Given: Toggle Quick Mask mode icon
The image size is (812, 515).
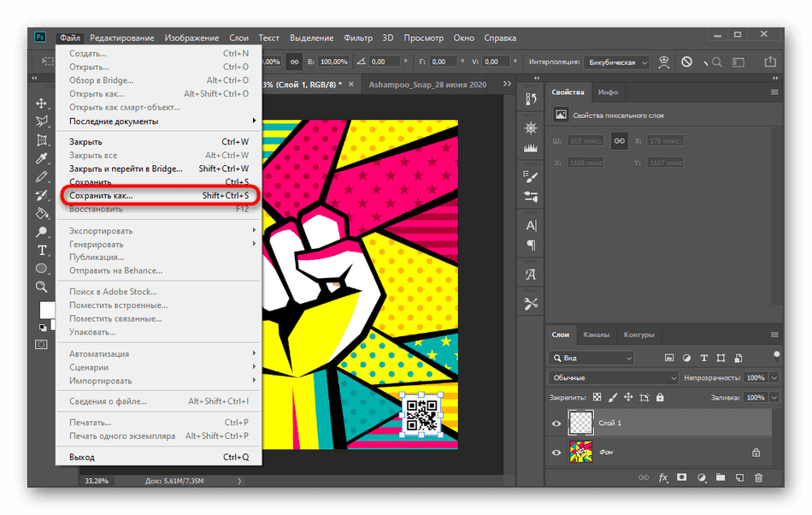Looking at the screenshot, I should (41, 345).
